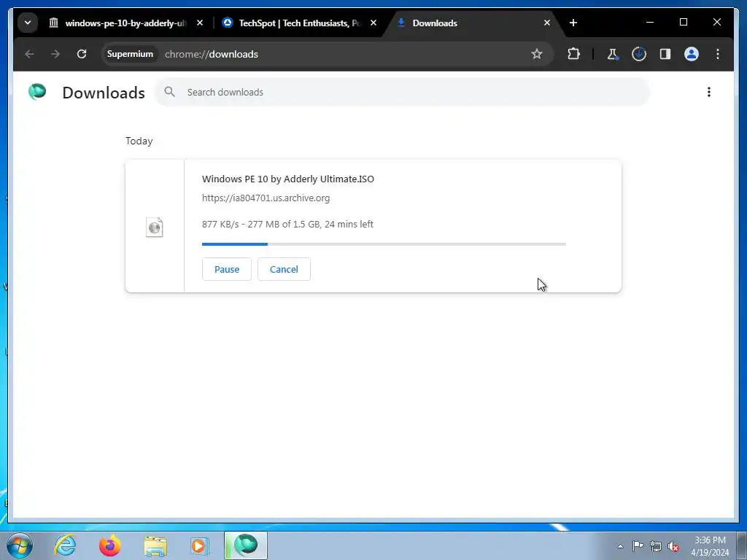Switch to the windows-pe-10-by-adderly tab

click(x=125, y=23)
